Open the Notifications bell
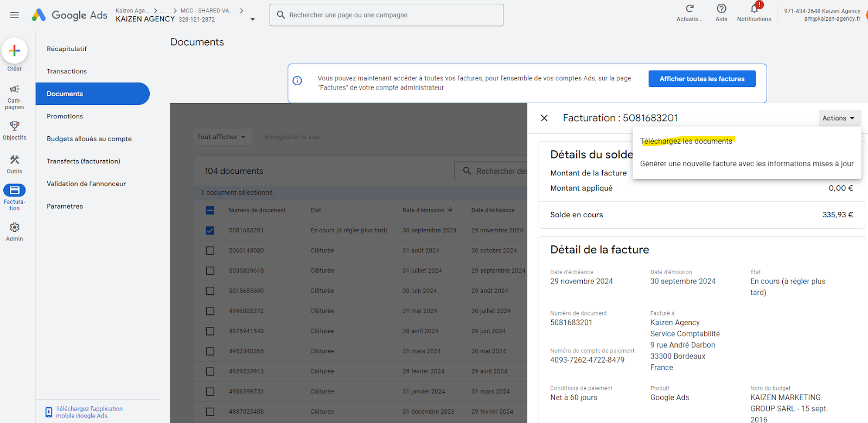This screenshot has width=868, height=423. (754, 9)
